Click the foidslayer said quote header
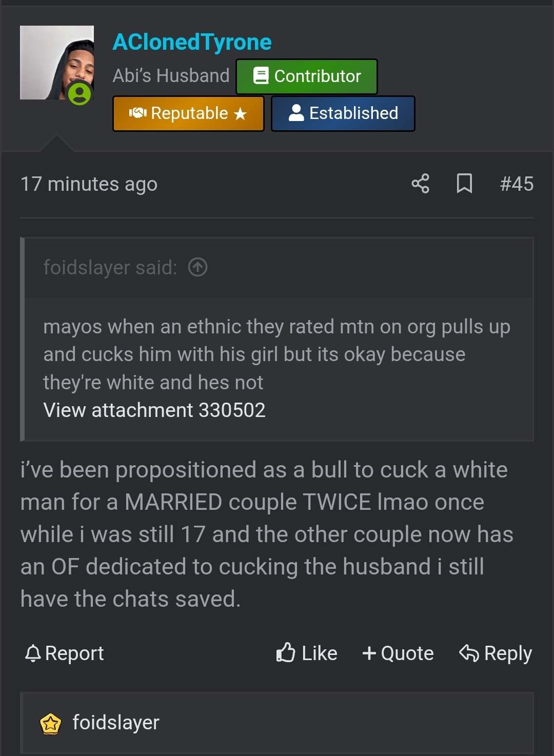 [x=110, y=267]
